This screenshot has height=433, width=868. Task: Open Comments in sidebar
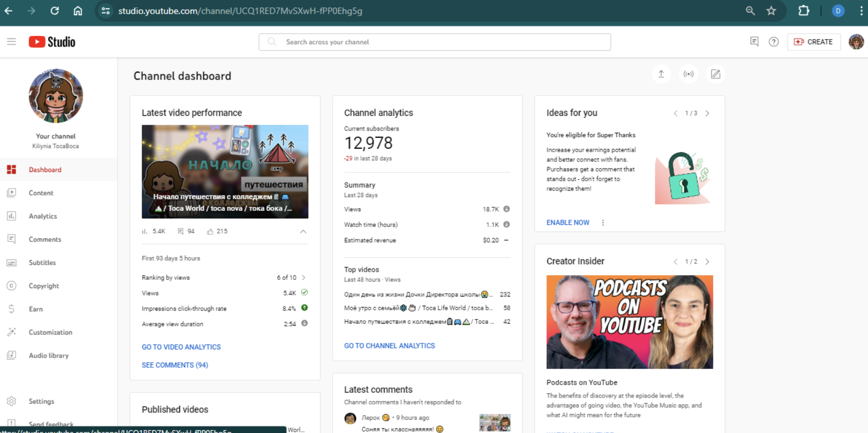(58, 239)
